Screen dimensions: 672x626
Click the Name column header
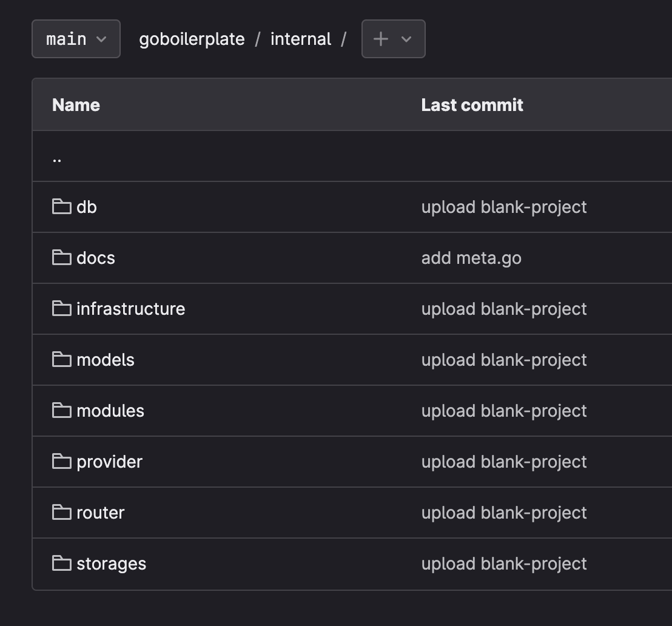pos(76,105)
